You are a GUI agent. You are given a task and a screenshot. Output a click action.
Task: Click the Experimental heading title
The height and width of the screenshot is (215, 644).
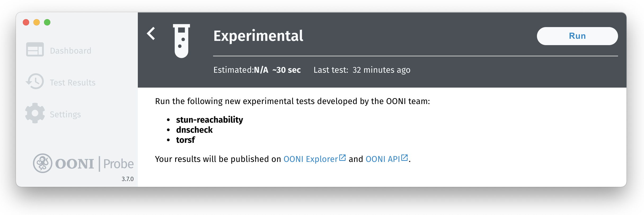click(x=258, y=36)
